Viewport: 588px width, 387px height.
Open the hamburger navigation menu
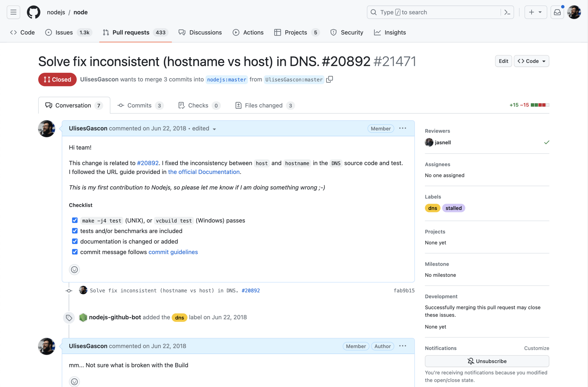tap(13, 12)
